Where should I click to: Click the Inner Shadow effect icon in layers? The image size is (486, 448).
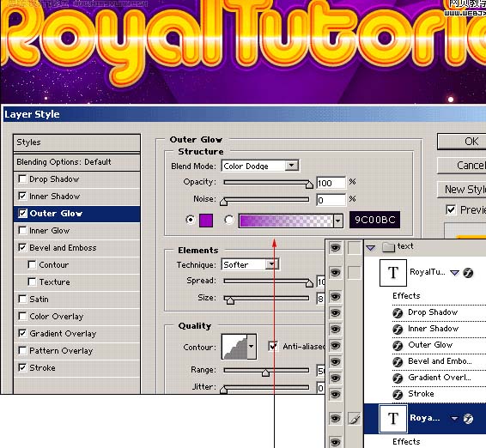tap(398, 329)
